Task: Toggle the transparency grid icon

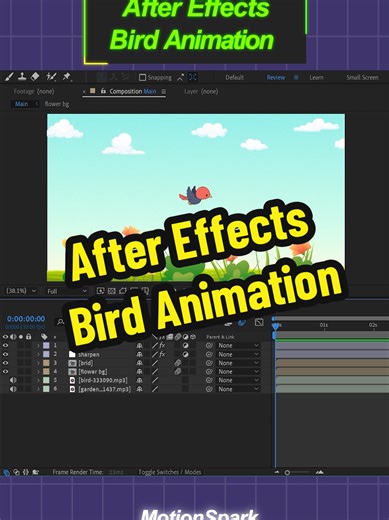Action: coord(111,291)
